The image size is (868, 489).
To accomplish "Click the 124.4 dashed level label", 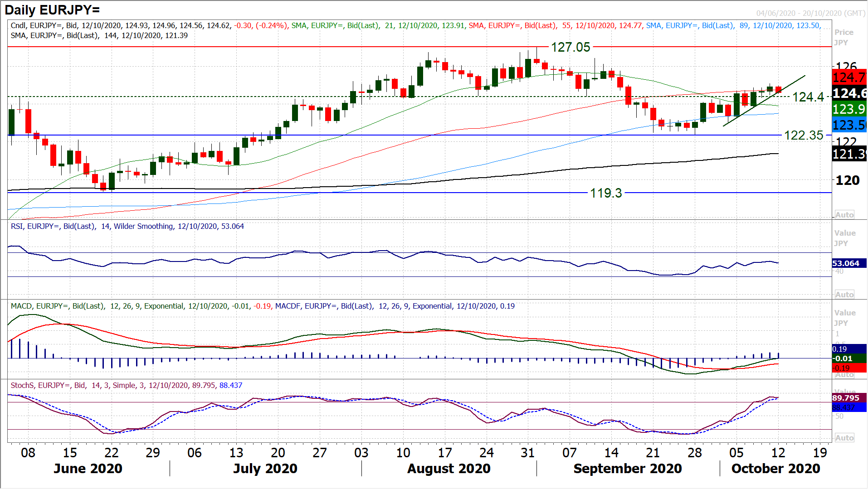I will (x=808, y=97).
